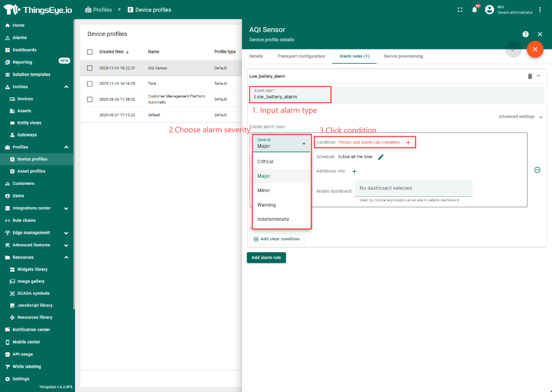Click the orange cancel edit button
The width and height of the screenshot is (552, 392).
[x=535, y=49]
